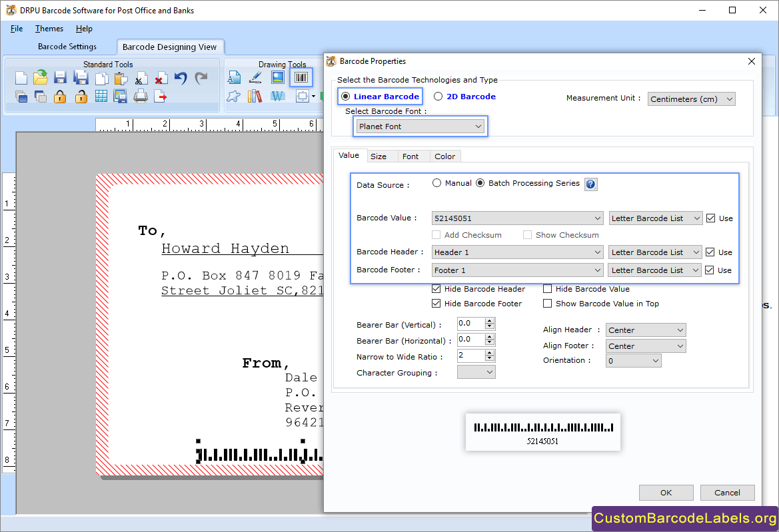The image size is (779, 532).
Task: Print the label with printer icon
Action: [141, 96]
